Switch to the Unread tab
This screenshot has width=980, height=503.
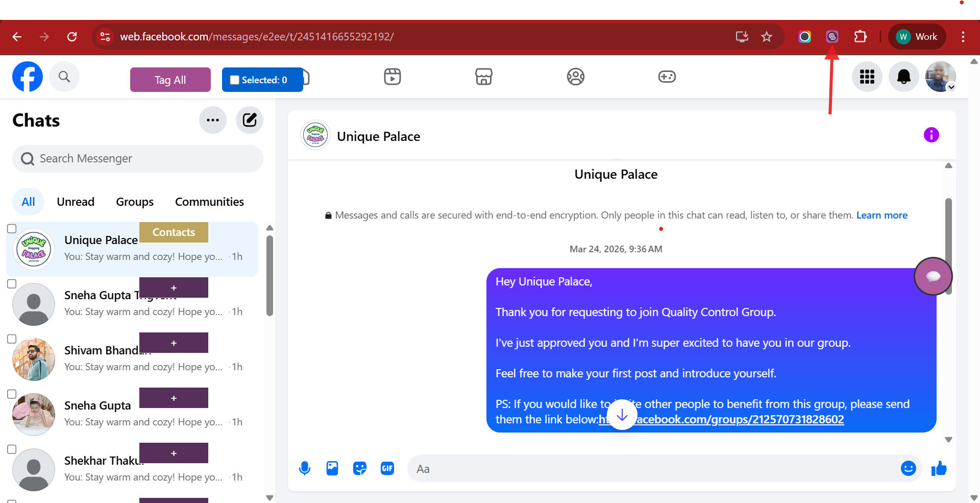tap(76, 202)
